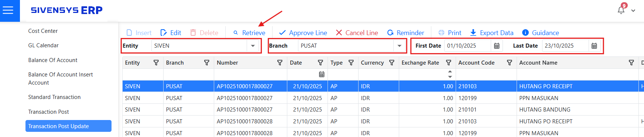Click the Cancel Line button

click(x=357, y=33)
